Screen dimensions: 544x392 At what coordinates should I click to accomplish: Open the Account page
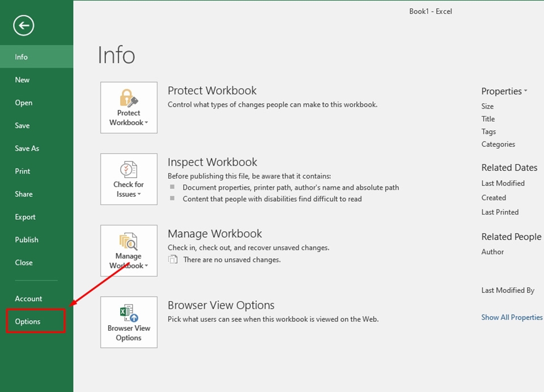(x=36, y=299)
